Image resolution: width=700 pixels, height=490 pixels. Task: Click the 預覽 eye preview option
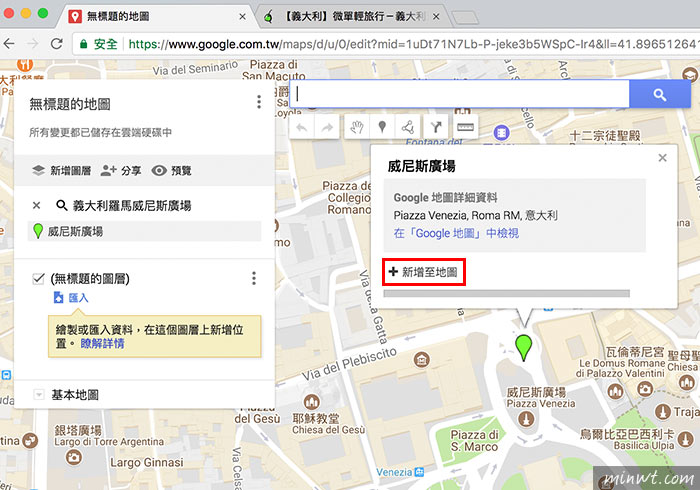point(171,170)
